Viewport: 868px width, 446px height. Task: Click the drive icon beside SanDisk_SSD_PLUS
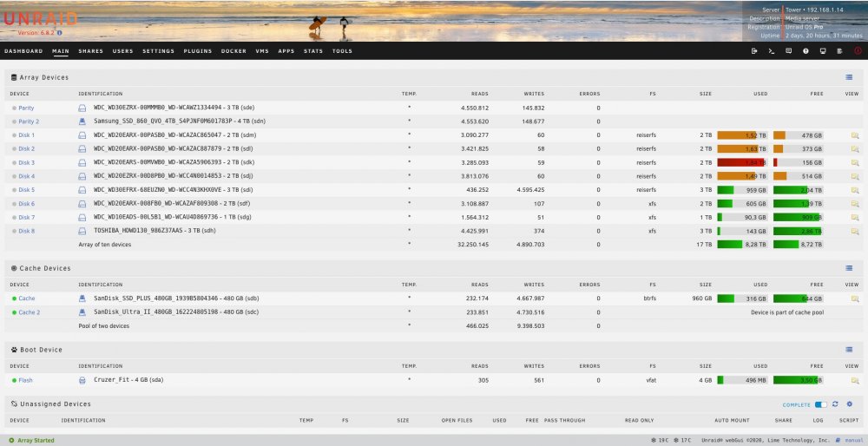coord(82,298)
